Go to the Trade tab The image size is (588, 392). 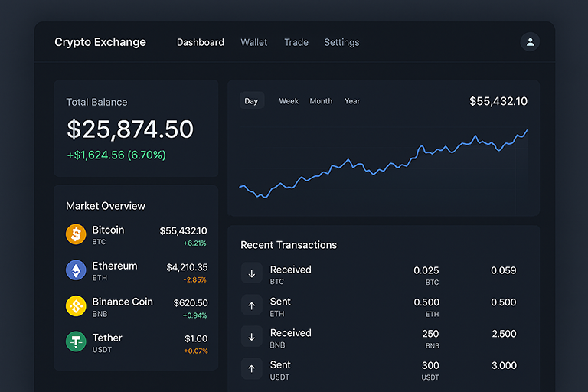296,42
